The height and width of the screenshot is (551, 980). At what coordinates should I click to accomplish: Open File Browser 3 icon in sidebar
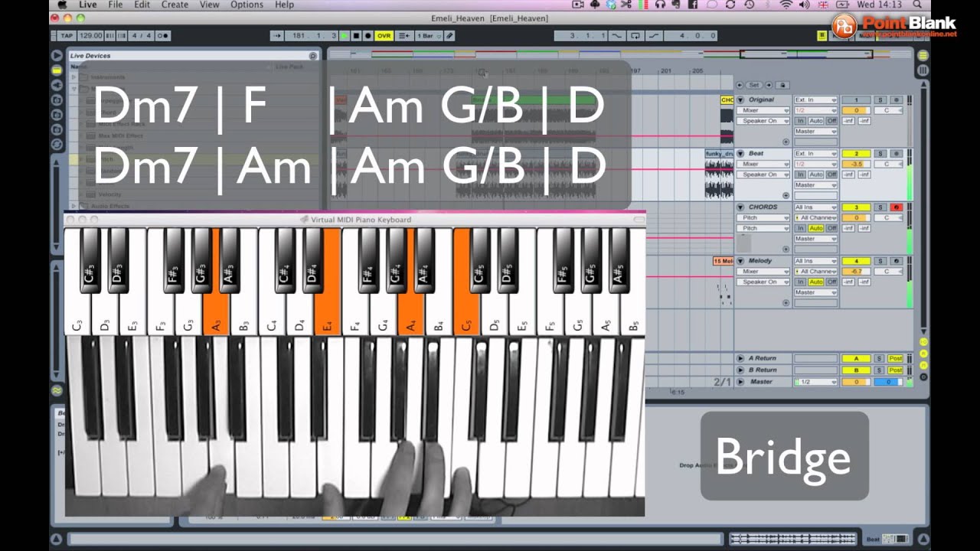pyautogui.click(x=56, y=129)
